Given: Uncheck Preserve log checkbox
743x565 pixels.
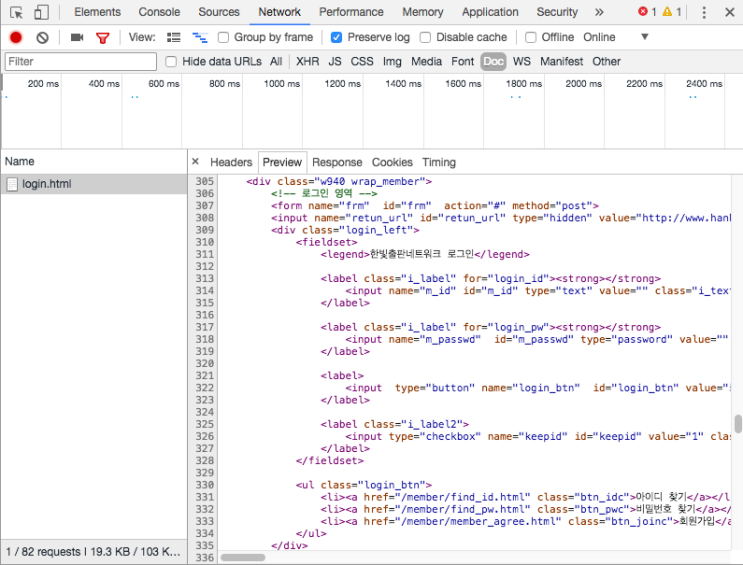Looking at the screenshot, I should 336,37.
